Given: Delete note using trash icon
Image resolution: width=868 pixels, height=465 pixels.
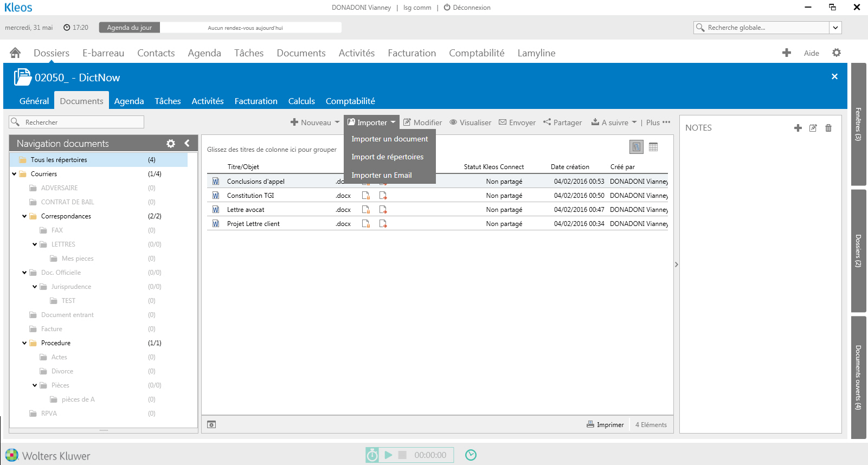Looking at the screenshot, I should tap(828, 128).
